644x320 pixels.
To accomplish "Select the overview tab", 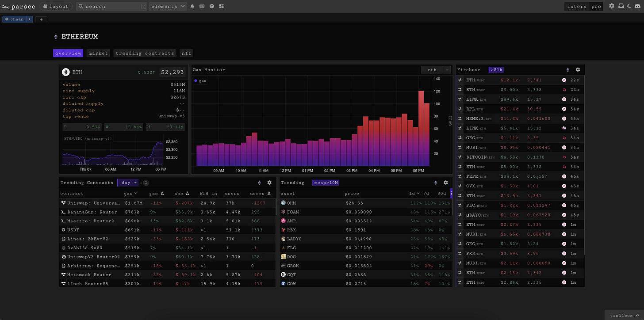I will click(x=68, y=53).
